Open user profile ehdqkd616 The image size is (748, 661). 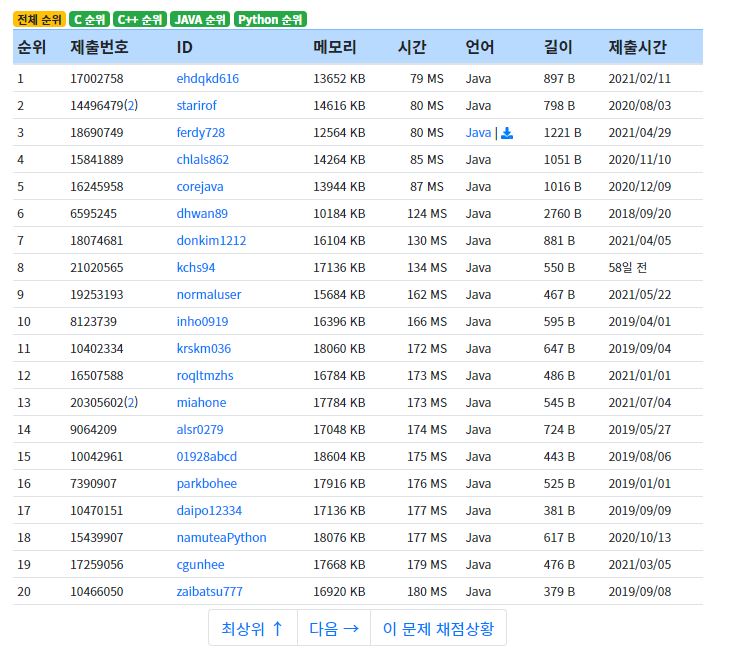(x=208, y=79)
